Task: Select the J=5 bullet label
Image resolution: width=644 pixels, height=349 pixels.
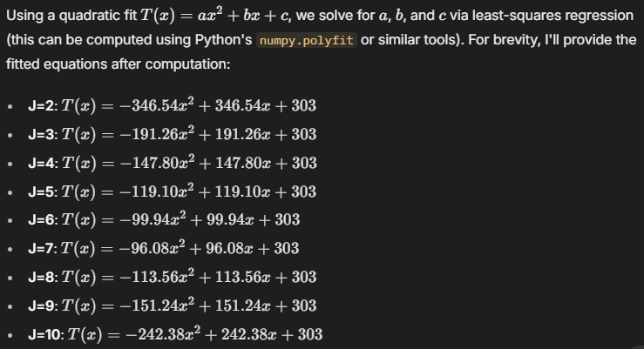Action: [41, 192]
